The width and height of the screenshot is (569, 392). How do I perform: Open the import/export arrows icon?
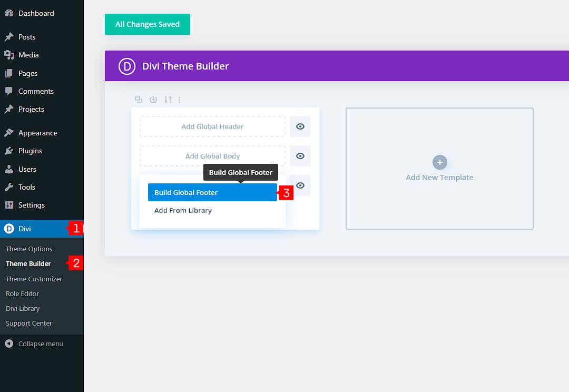[x=167, y=100]
